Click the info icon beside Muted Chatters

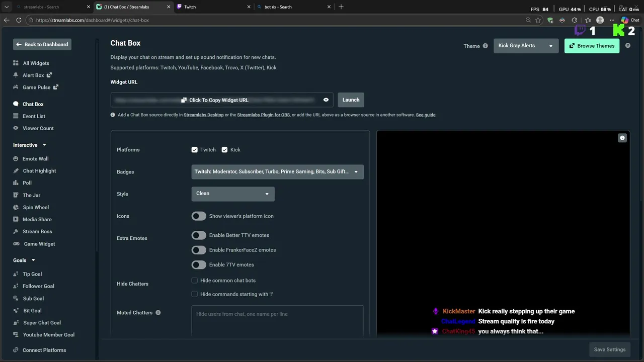[x=158, y=313]
